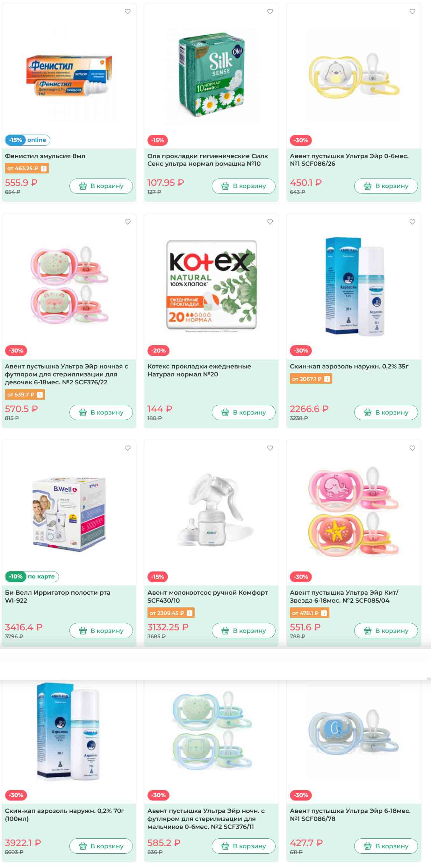Open Авент молокоотсос ручной Комфорт product link

coord(207,596)
